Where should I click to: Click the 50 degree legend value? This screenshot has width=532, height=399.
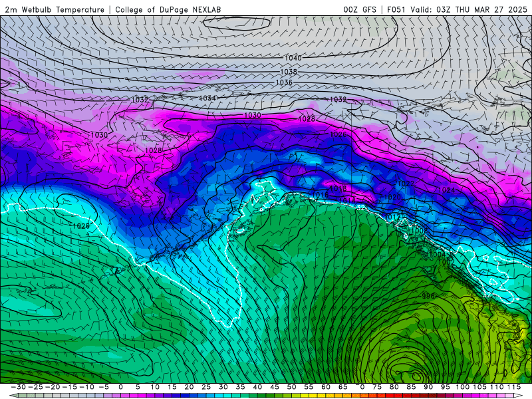pos(291,387)
